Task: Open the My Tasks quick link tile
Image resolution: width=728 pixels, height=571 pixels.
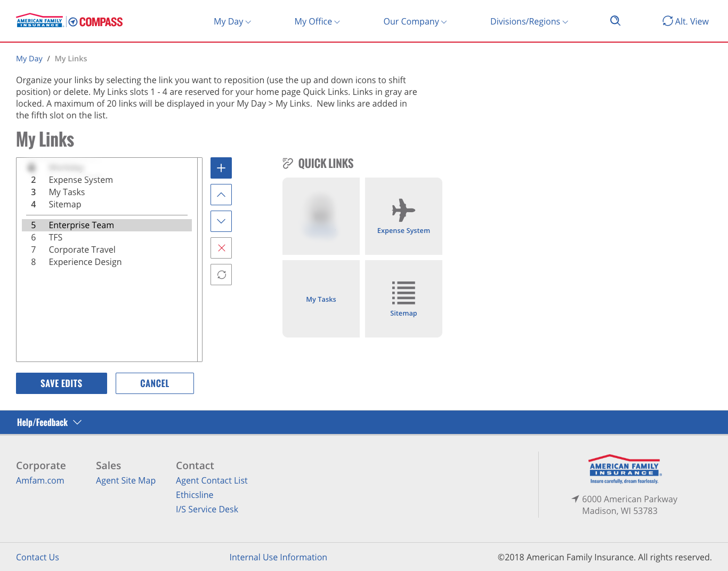Action: pos(321,299)
